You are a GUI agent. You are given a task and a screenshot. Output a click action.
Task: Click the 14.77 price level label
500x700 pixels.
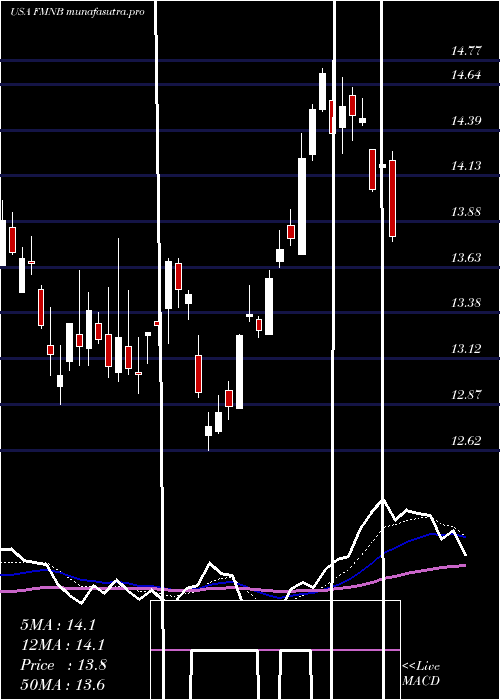[466, 51]
